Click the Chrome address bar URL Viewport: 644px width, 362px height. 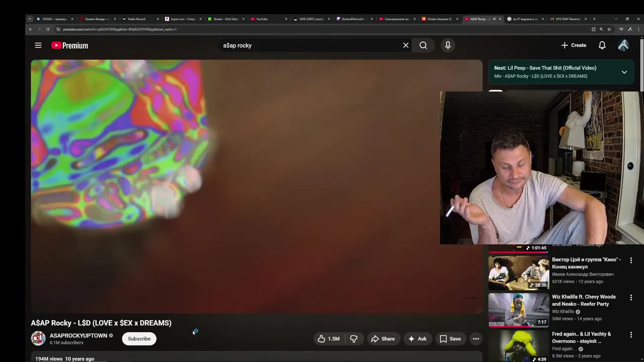pyautogui.click(x=120, y=29)
